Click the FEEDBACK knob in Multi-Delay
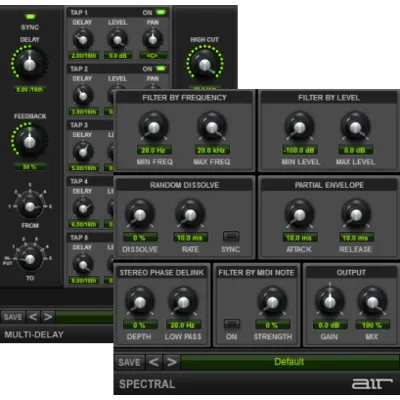The image size is (400, 400). (x=30, y=140)
